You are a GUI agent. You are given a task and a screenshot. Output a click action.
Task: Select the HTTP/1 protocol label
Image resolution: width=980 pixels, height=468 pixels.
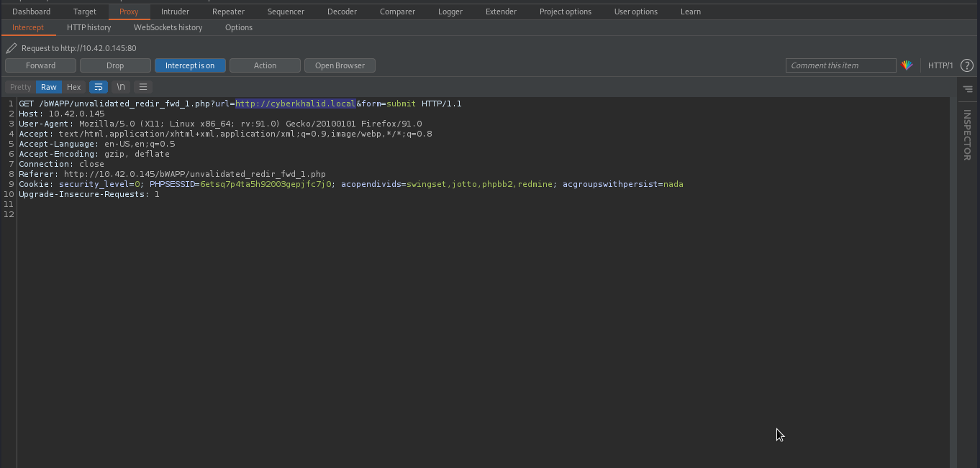click(940, 65)
